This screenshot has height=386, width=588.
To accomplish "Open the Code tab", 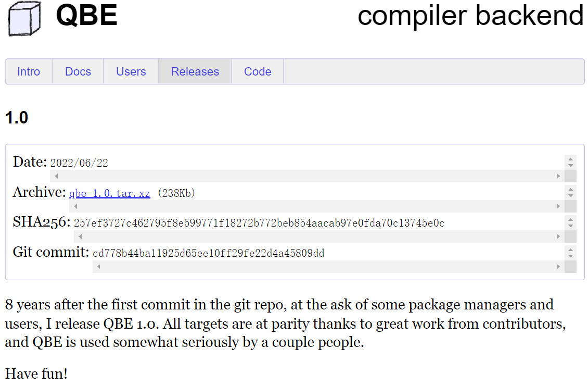I will 258,71.
